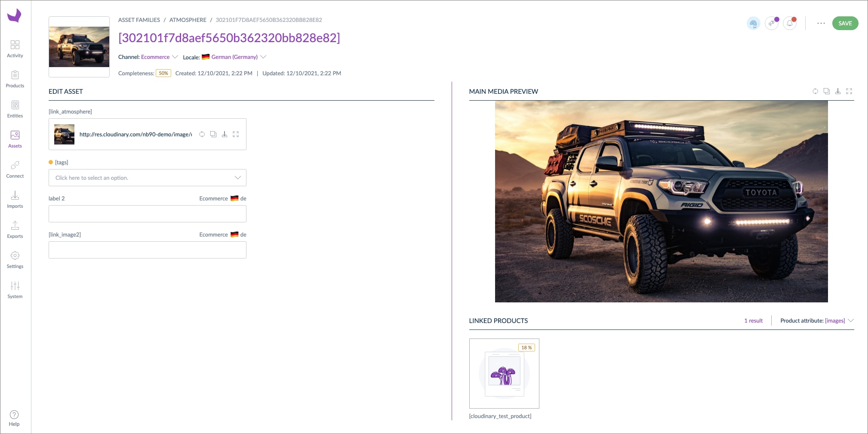Open the Activity section in sidebar
The image size is (868, 434).
click(15, 49)
